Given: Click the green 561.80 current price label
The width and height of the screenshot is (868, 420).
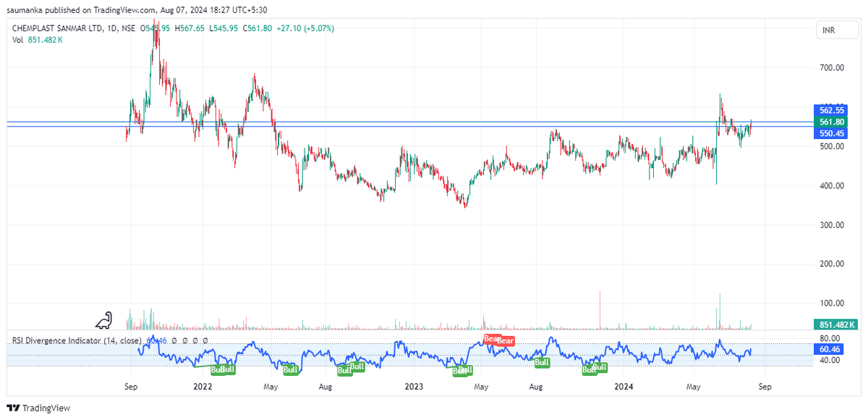Looking at the screenshot, I should point(831,122).
